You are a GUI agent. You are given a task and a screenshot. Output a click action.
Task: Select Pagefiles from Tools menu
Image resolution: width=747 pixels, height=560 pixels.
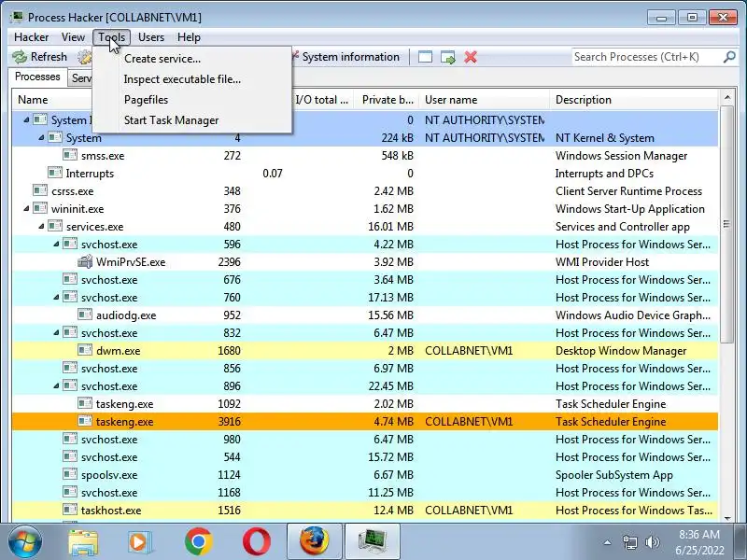(191, 100)
